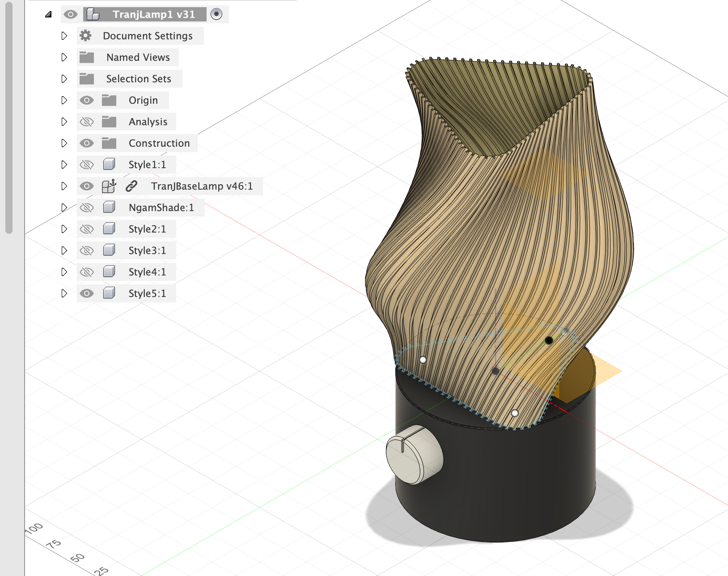728x576 pixels.
Task: Expand the NgamShade:1 component
Action: (x=64, y=208)
